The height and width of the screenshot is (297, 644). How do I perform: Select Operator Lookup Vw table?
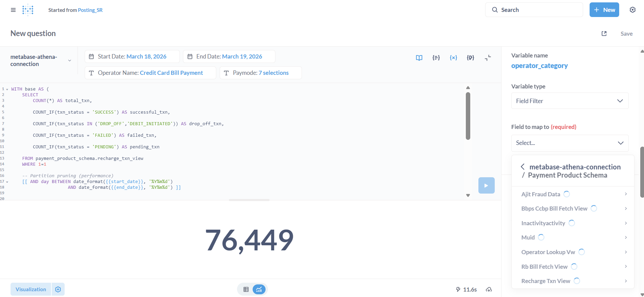click(x=548, y=252)
